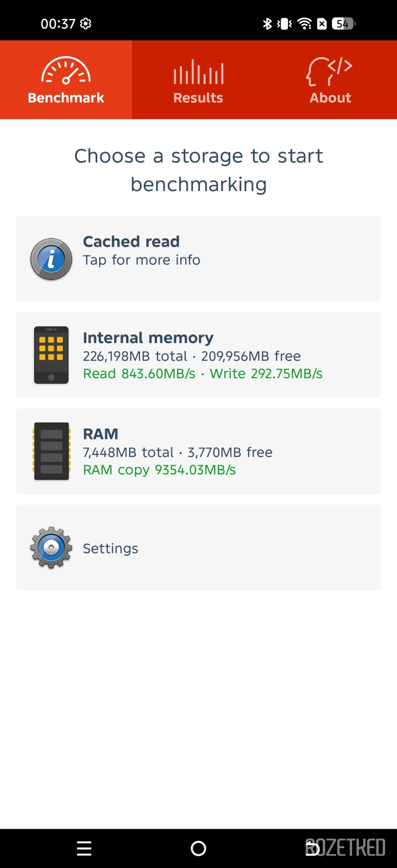Open recent apps with hamburger nav button

click(84, 849)
